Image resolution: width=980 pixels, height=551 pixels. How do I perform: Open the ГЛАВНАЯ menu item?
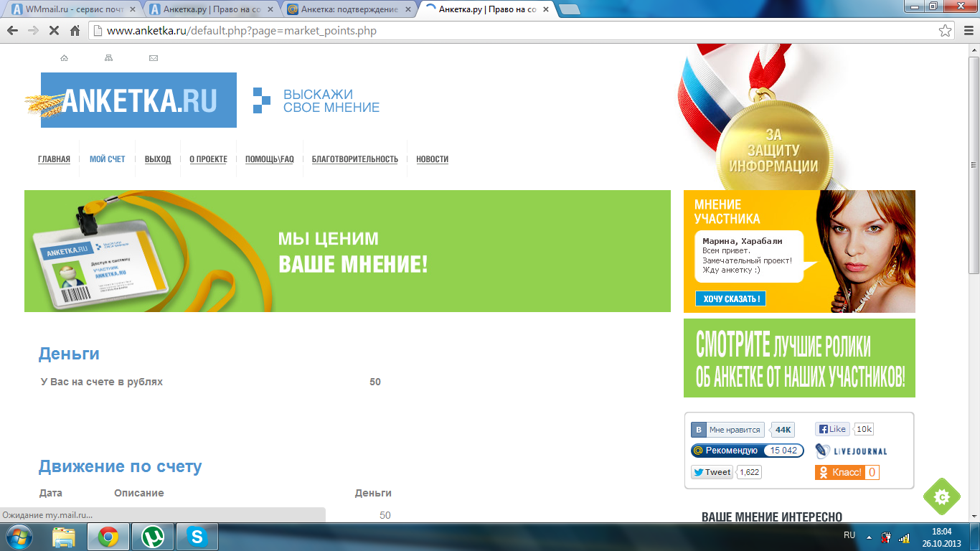pos(54,159)
